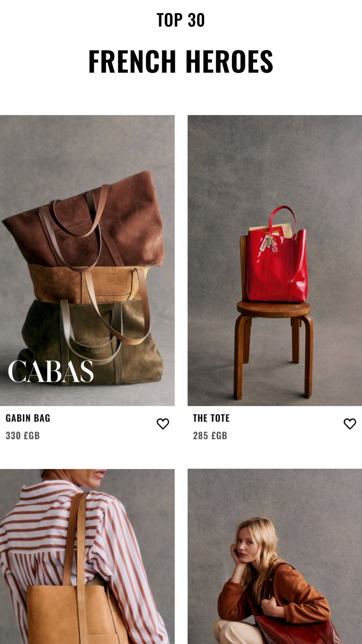Open the GABIN BAG product title
This screenshot has height=644, width=362.
tap(28, 418)
